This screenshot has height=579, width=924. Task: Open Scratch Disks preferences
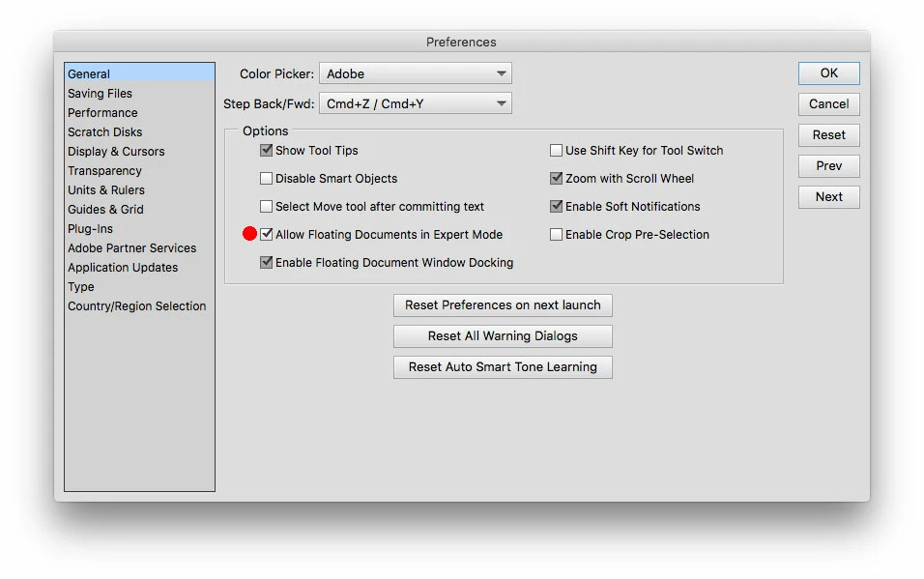139,132
